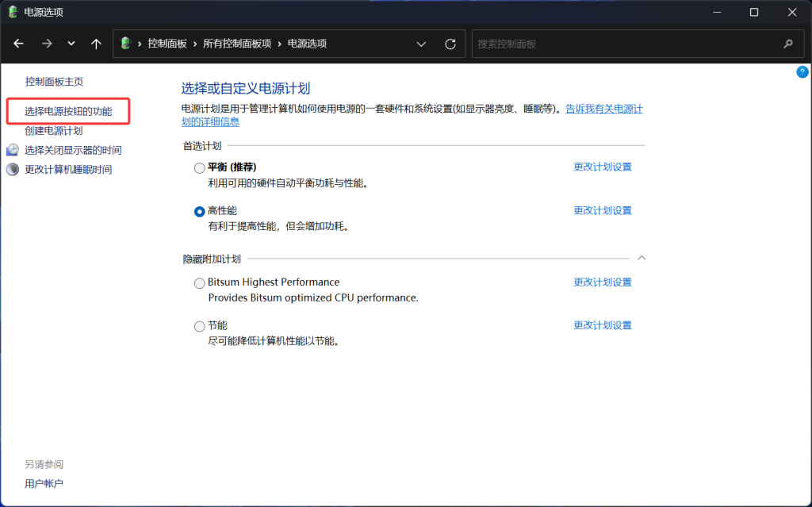Screen dimensions: 812x507
Task: Open 选择关闭显示器的时间 link
Action: [x=73, y=150]
